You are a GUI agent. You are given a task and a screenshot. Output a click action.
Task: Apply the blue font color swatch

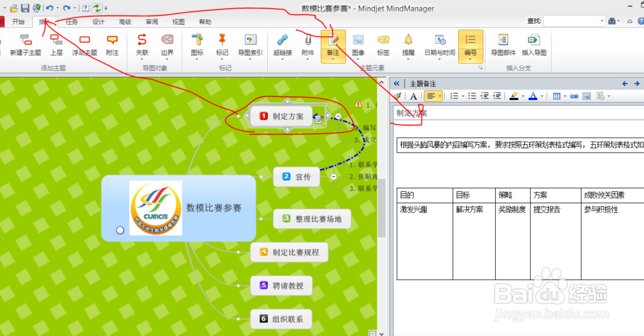tap(533, 96)
